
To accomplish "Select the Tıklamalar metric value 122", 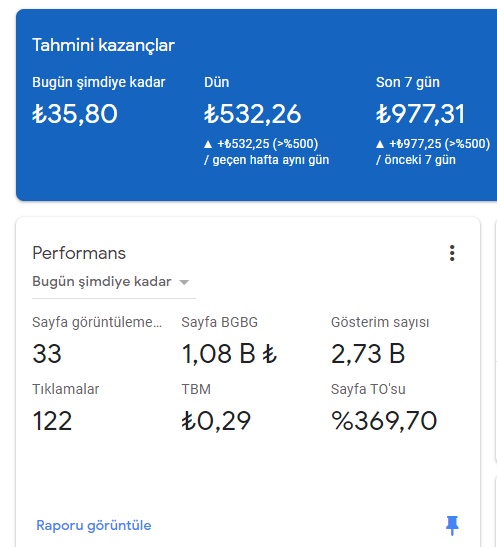I will coord(52,421).
